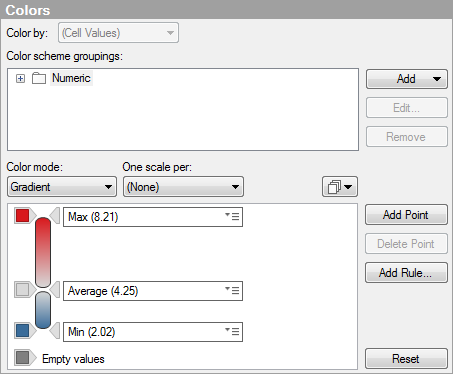The height and width of the screenshot is (374, 453).
Task: Click the Add Rule... button
Action: 406,273
